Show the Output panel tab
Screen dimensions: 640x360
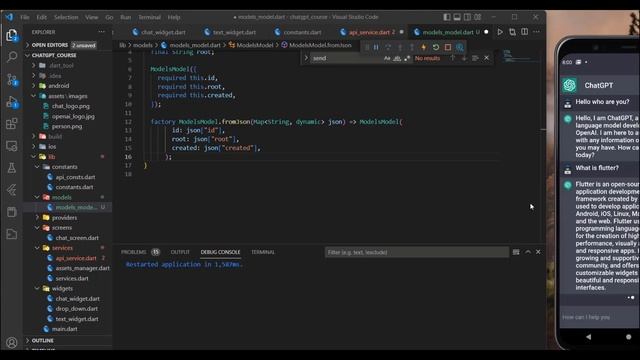coord(180,252)
